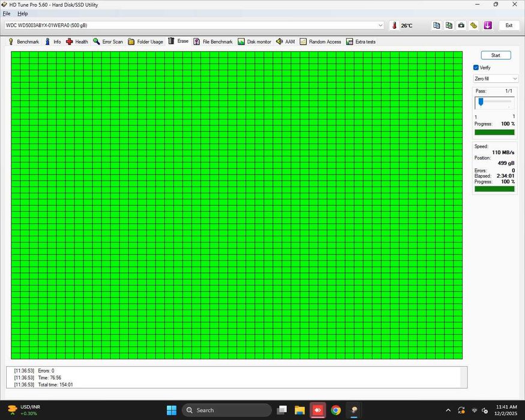Open the Benchmark tab
The image size is (525, 420).
pyautogui.click(x=24, y=41)
